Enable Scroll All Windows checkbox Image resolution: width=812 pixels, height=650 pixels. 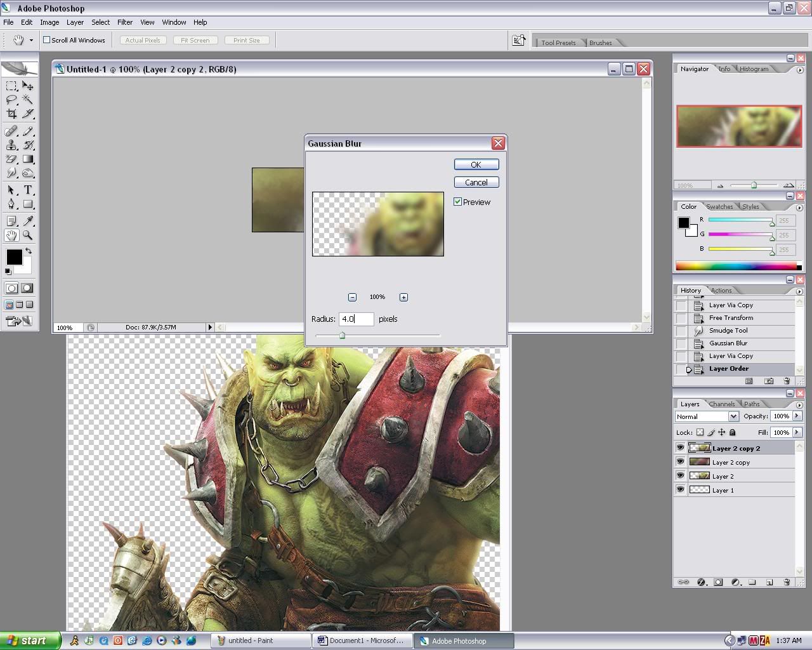click(x=46, y=40)
